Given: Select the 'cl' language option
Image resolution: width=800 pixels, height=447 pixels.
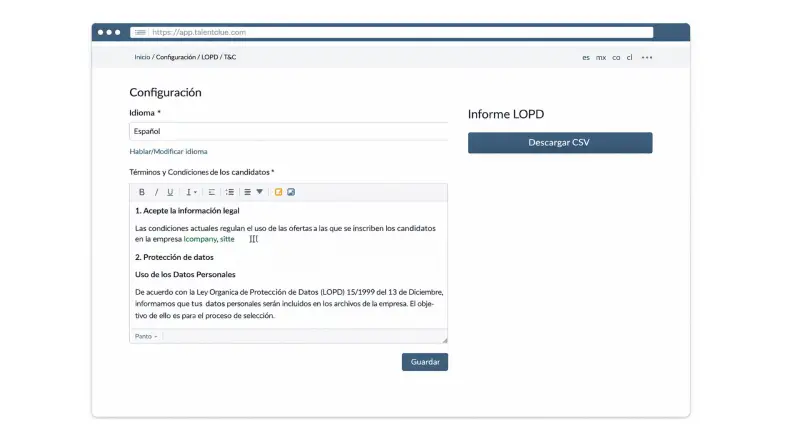Looking at the screenshot, I should [629, 57].
